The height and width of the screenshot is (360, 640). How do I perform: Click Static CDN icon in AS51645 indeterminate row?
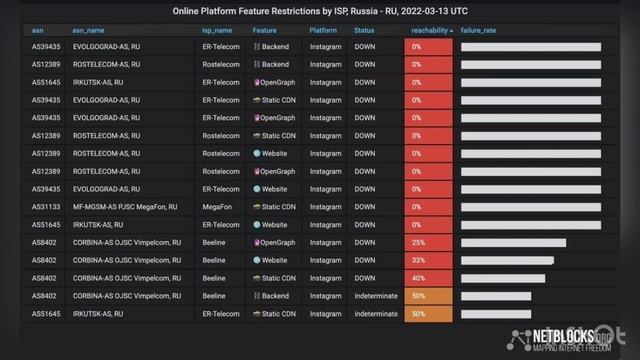point(257,314)
